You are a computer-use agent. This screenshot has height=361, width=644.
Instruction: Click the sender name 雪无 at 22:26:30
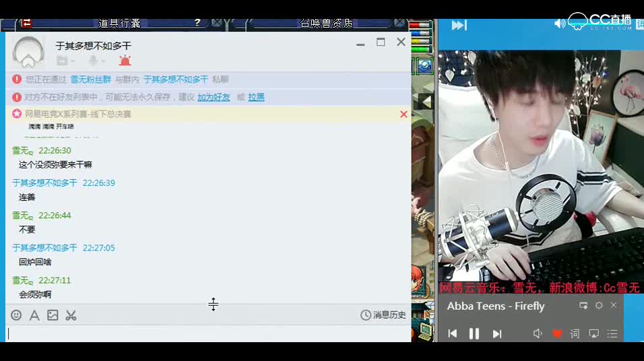coord(22,151)
